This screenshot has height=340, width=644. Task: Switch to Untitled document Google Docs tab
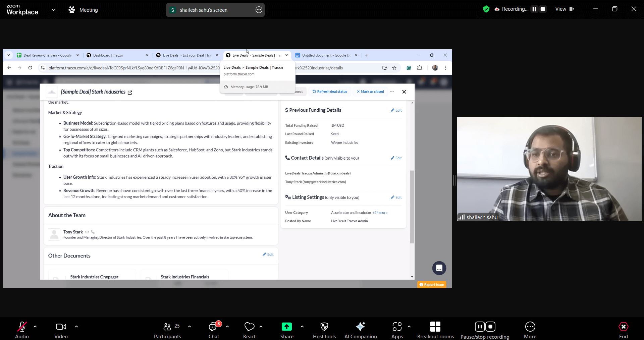(325, 55)
